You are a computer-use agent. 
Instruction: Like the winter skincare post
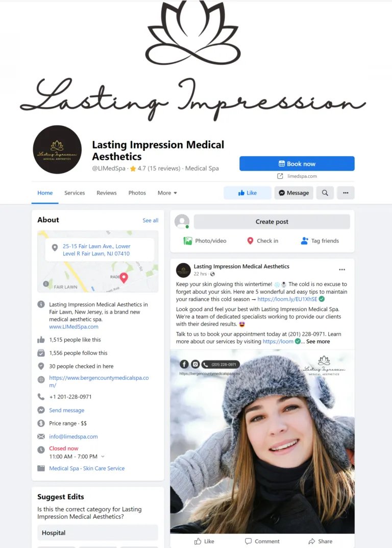(x=204, y=541)
